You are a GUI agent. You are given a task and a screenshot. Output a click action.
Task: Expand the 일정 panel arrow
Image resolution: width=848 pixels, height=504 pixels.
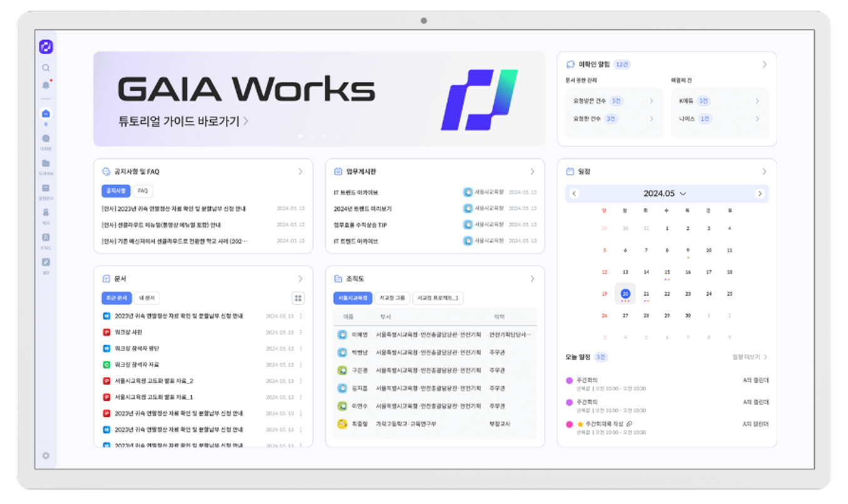(x=764, y=171)
